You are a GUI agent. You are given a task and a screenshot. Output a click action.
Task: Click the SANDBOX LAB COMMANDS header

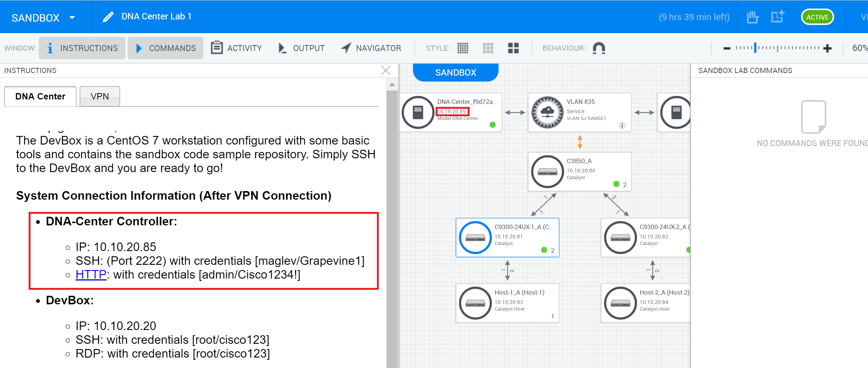745,70
